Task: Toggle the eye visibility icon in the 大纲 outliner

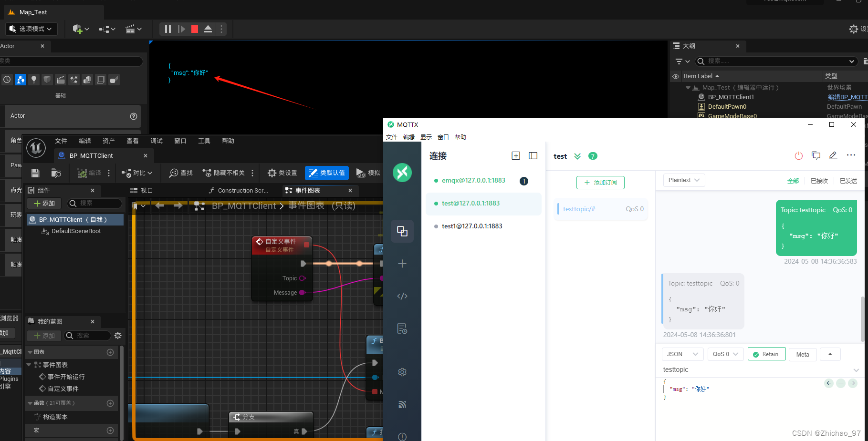Action: click(x=676, y=76)
